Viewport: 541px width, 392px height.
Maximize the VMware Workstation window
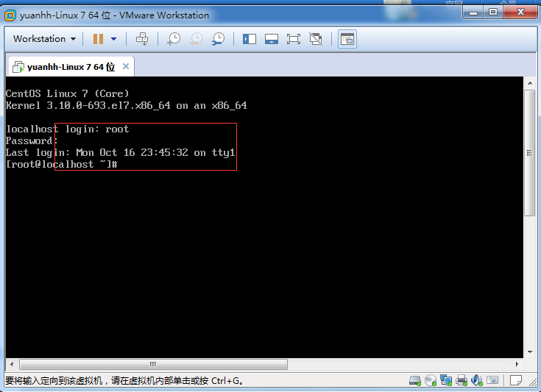[x=493, y=13]
